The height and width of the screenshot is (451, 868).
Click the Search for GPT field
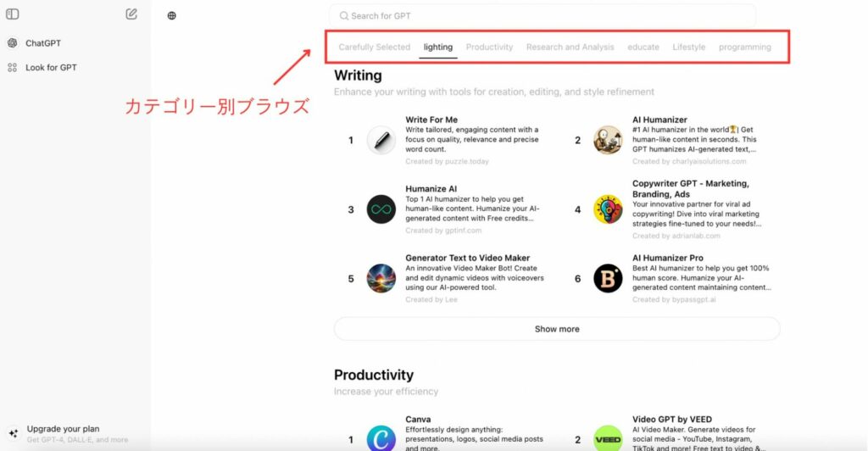(x=542, y=16)
